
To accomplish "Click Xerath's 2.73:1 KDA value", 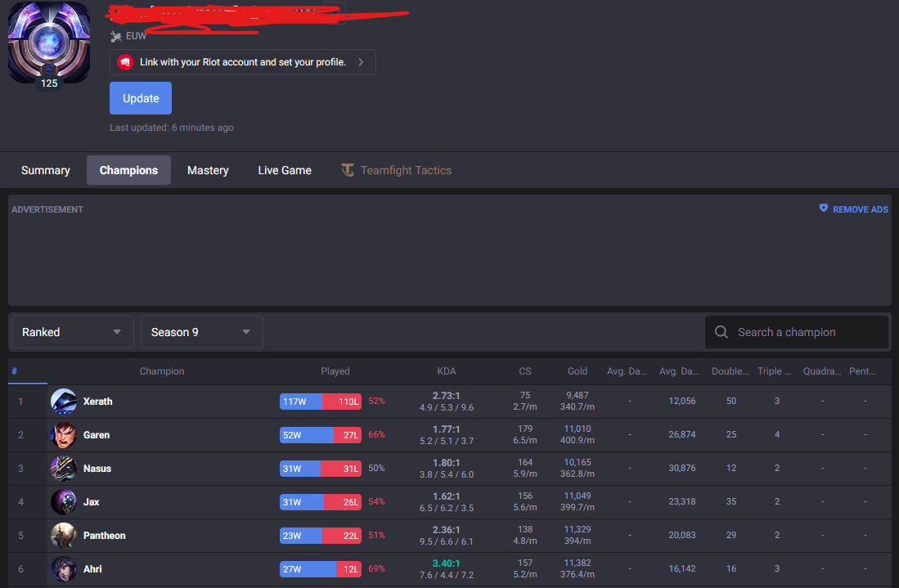I will (446, 396).
